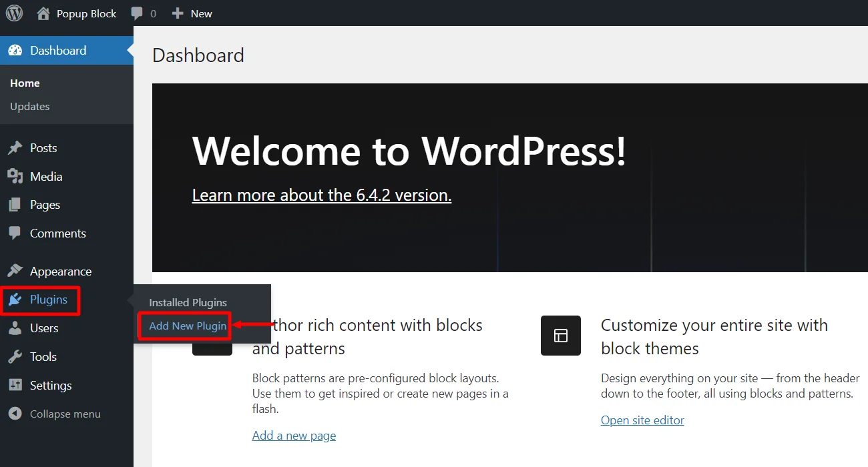Screen dimensions: 868x467
Task: Open Updates submenu item
Action: click(30, 107)
